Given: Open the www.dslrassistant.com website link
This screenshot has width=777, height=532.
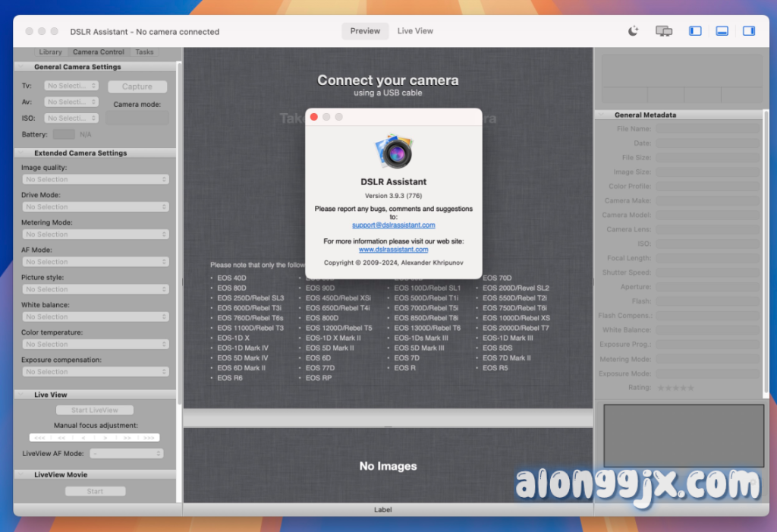Looking at the screenshot, I should pyautogui.click(x=393, y=250).
